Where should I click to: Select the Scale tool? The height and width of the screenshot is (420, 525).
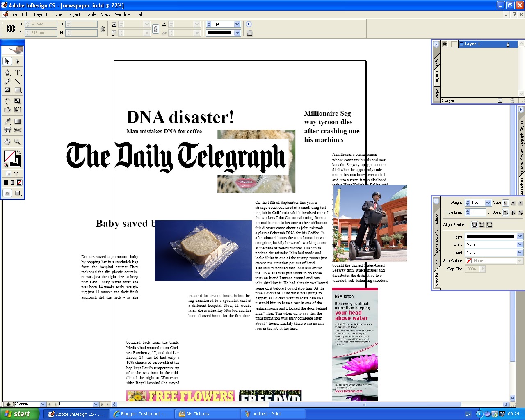point(18,101)
